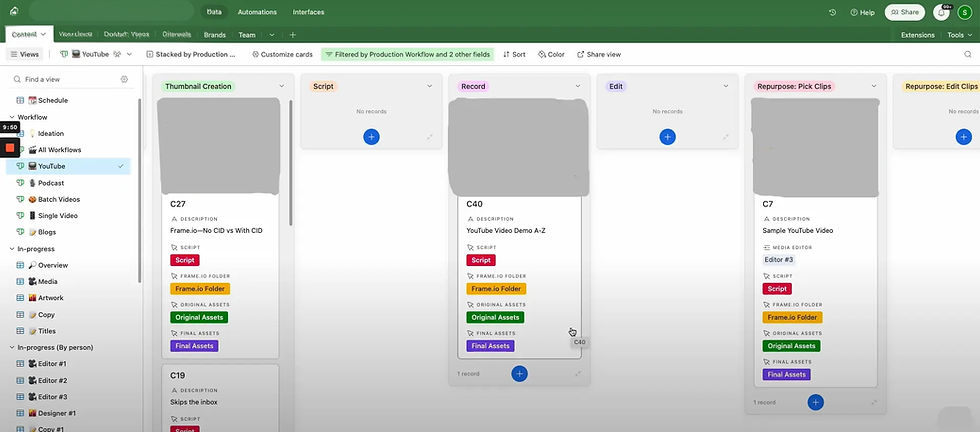Viewport: 980px width, 432px height.
Task: Open Record stack menu chevron
Action: [578, 86]
